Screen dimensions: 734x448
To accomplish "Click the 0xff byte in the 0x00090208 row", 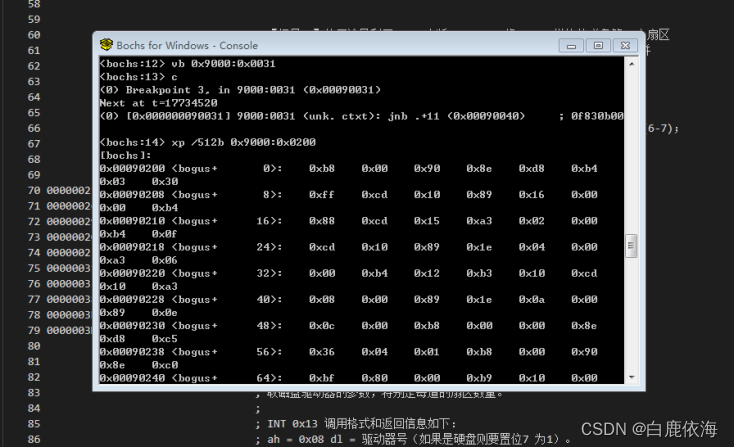I will (x=322, y=195).
